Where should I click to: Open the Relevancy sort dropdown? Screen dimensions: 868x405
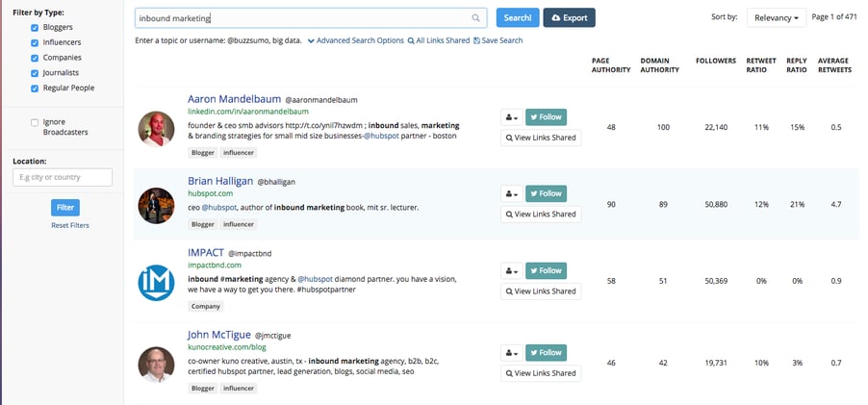(777, 17)
